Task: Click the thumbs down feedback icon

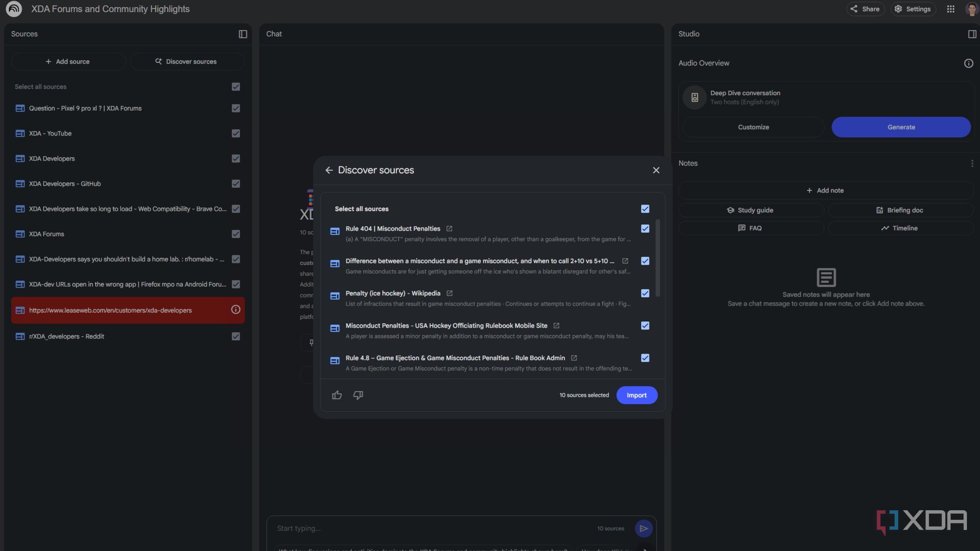Action: click(358, 395)
